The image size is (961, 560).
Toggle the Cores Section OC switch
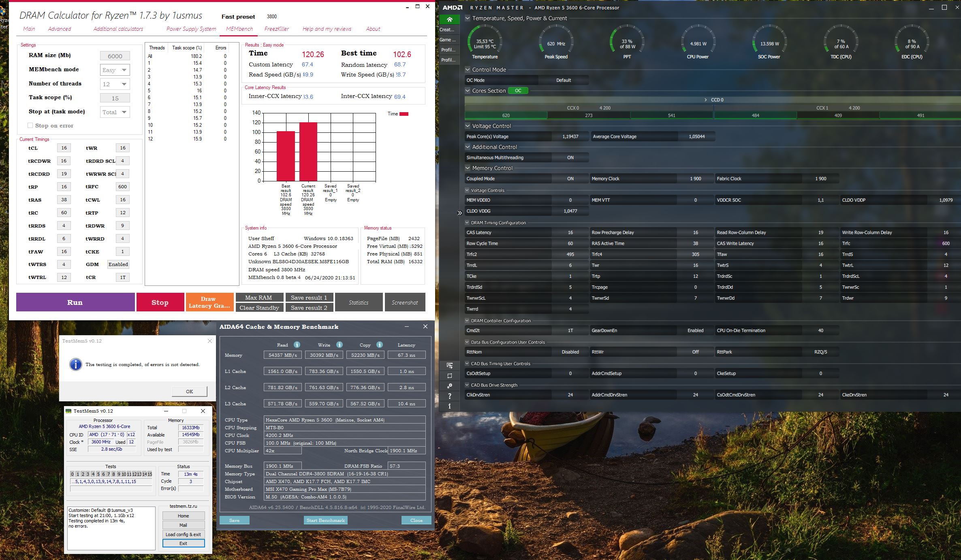(518, 91)
